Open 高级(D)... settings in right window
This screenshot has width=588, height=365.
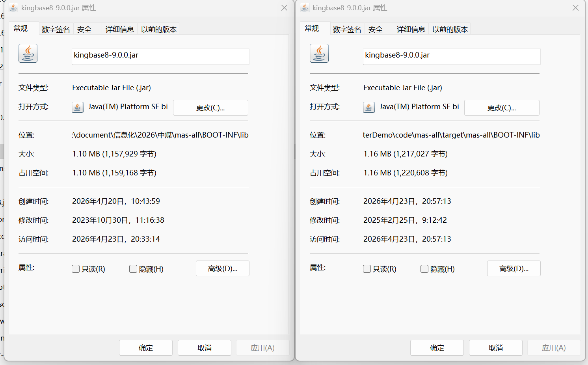click(x=514, y=268)
